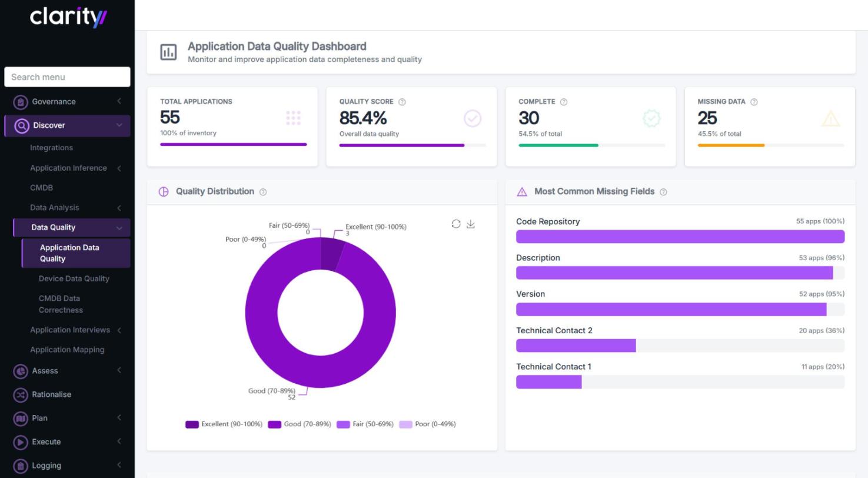Toggle Poor (0-49%) legend series
Image resolution: width=868 pixels, height=478 pixels.
pos(428,424)
